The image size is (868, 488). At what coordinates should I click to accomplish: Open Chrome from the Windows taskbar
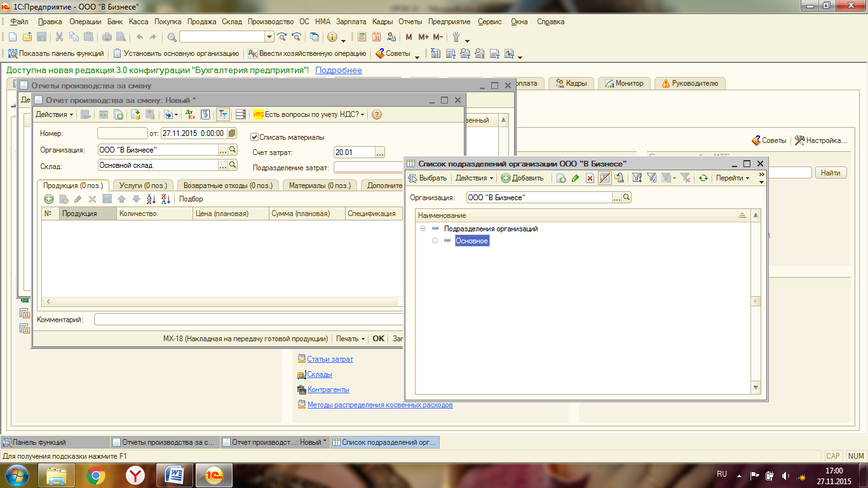(96, 475)
